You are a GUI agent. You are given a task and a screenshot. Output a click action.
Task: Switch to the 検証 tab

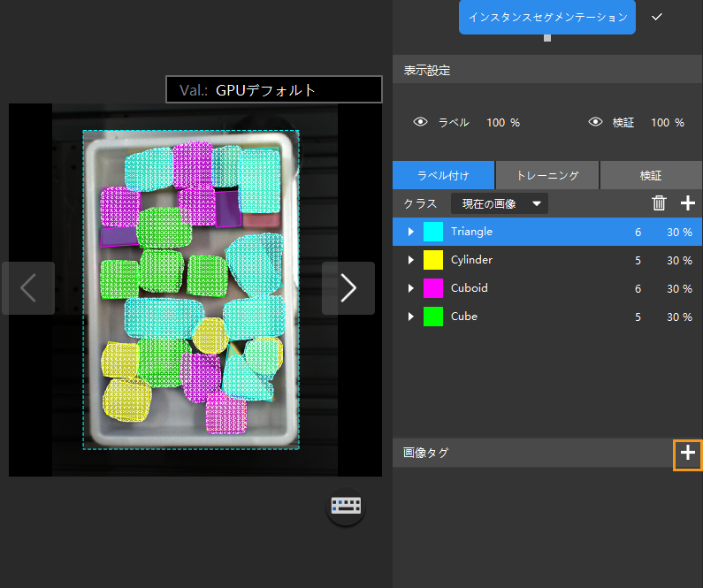pos(651,175)
